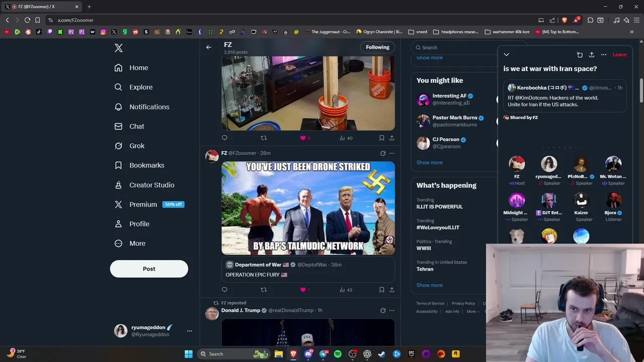The width and height of the screenshot is (644, 362).
Task: Share the orange bucket photo post
Action: [x=392, y=138]
